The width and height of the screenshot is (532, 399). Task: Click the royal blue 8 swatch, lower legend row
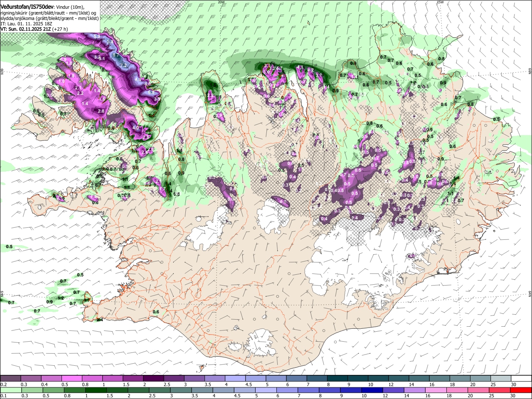(x=330, y=390)
